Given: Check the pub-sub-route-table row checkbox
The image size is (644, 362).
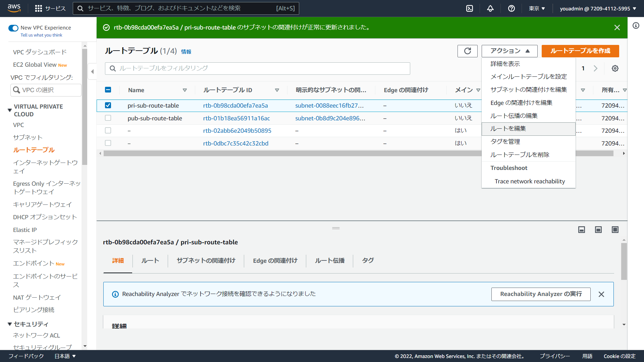Looking at the screenshot, I should (x=108, y=118).
